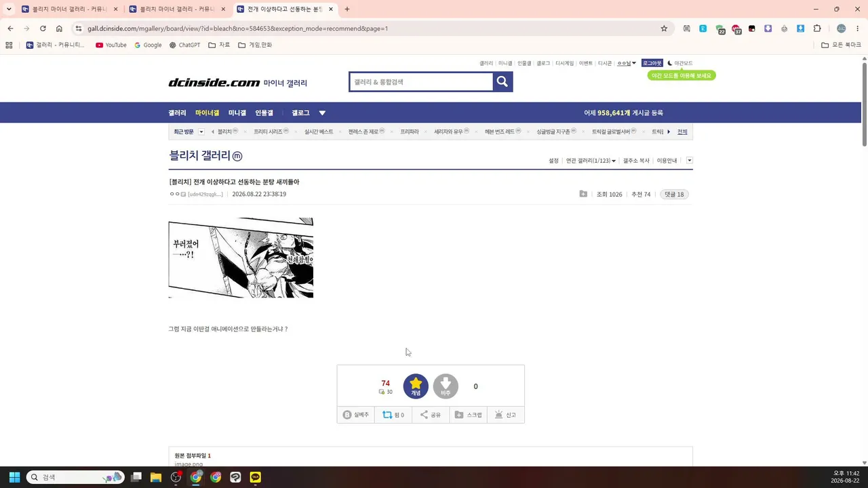This screenshot has width=868, height=488.
Task: Toggle 야간모드 night mode
Action: coord(680,63)
